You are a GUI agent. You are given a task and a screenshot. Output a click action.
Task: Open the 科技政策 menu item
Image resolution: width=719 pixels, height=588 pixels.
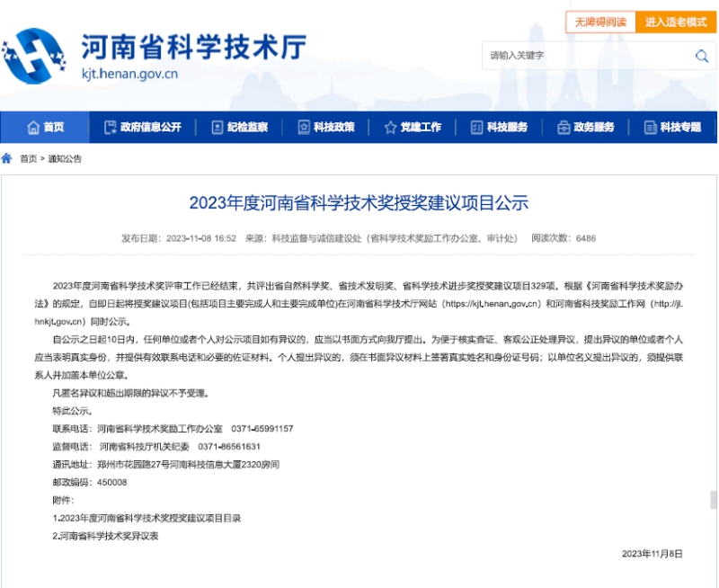click(x=326, y=127)
